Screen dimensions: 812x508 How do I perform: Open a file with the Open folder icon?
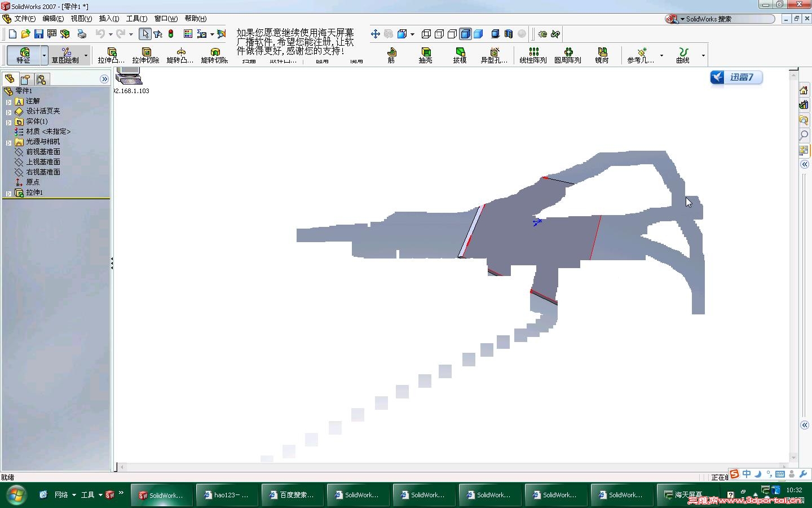(25, 34)
